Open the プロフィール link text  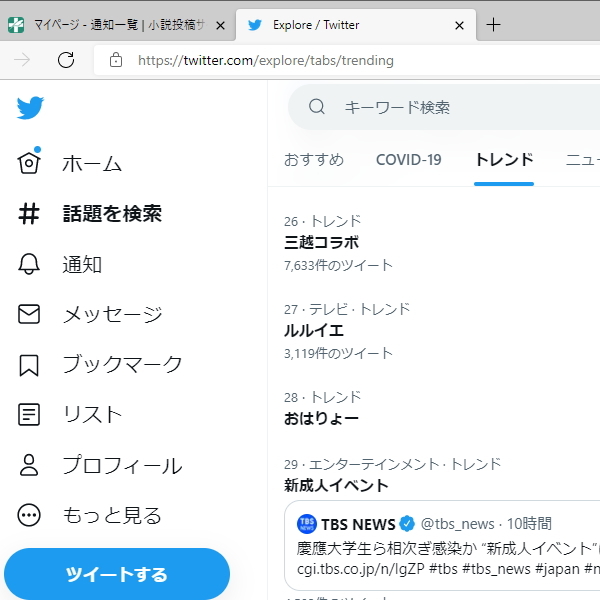[122, 465]
